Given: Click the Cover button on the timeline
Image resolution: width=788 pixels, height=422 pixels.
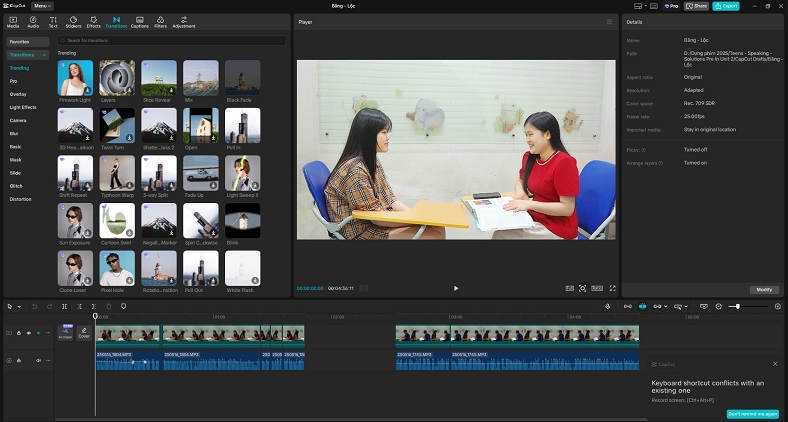Looking at the screenshot, I should pyautogui.click(x=84, y=333).
